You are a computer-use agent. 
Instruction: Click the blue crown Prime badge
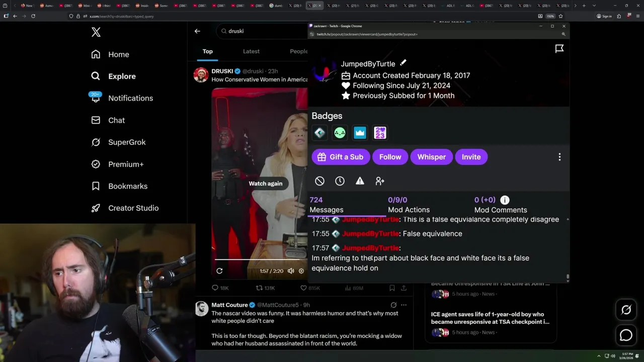point(360,133)
